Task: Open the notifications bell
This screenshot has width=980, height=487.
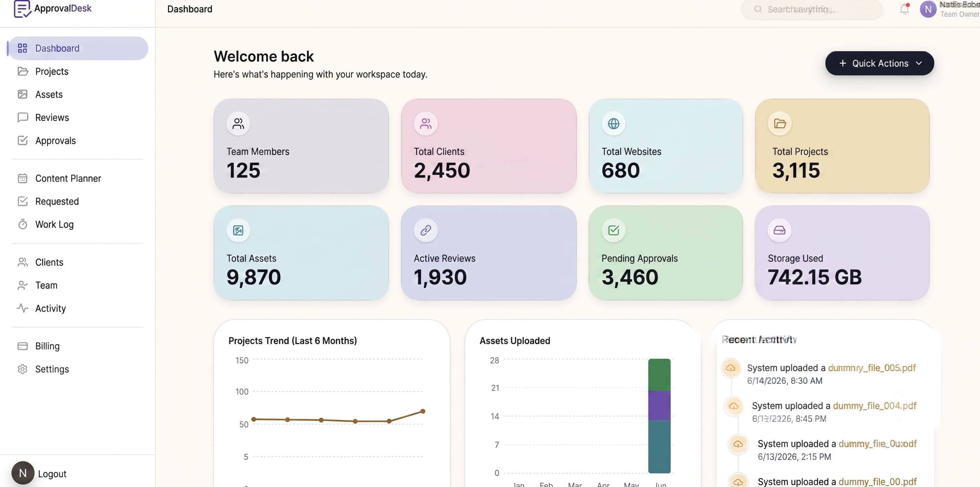Action: [904, 9]
